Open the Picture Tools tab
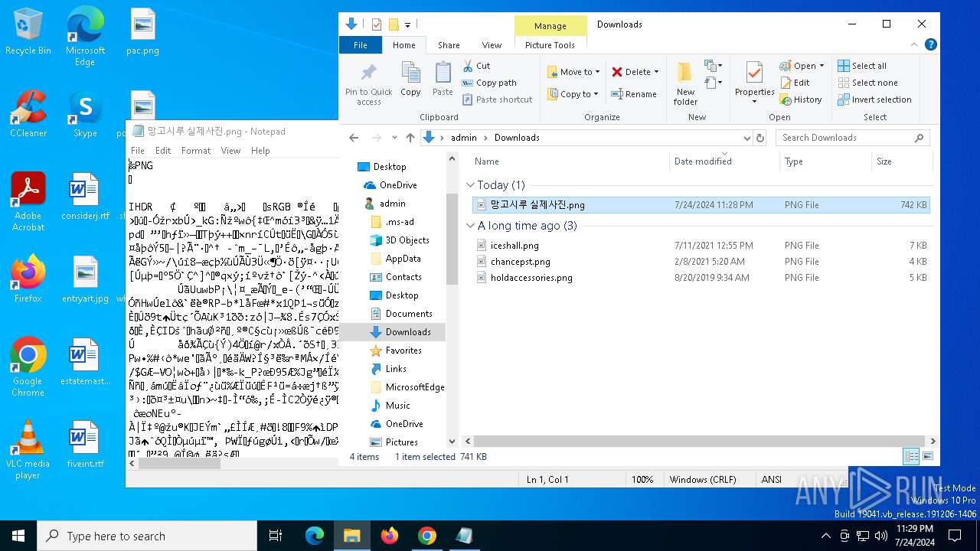This screenshot has width=980, height=551. coord(550,45)
